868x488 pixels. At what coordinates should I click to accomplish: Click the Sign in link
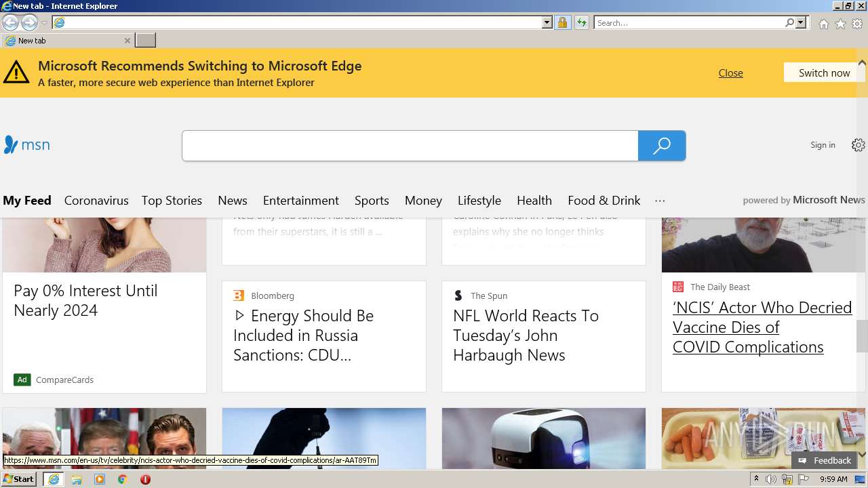tap(823, 145)
